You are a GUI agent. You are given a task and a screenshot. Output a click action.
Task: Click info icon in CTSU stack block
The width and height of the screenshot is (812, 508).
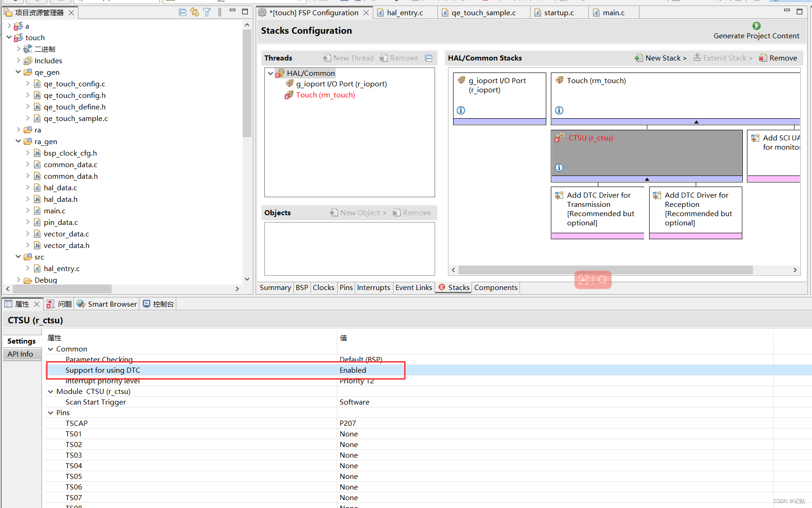(x=559, y=168)
